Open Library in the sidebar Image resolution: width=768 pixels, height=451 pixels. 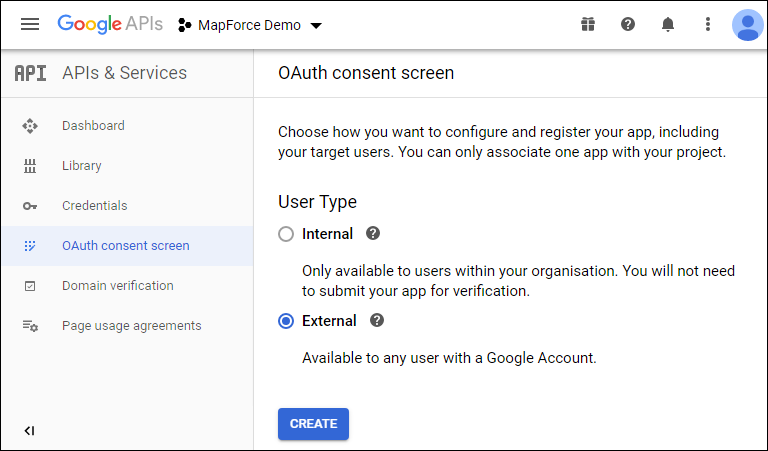coord(81,166)
